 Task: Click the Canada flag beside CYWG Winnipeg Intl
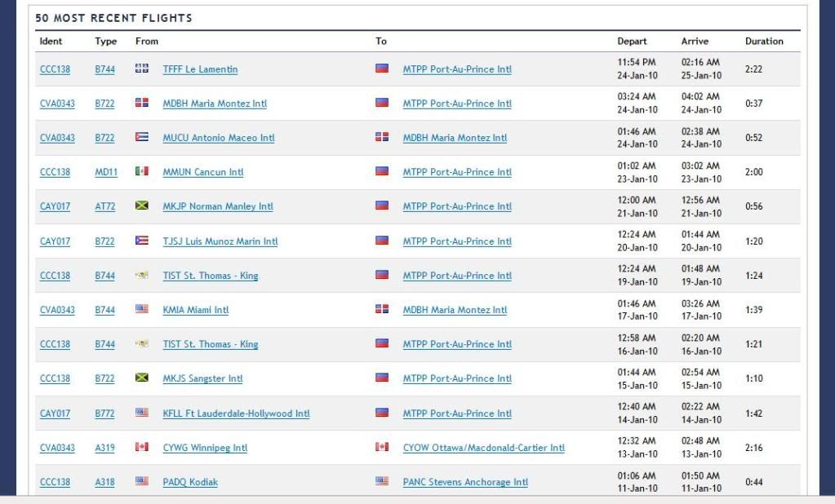pos(141,448)
